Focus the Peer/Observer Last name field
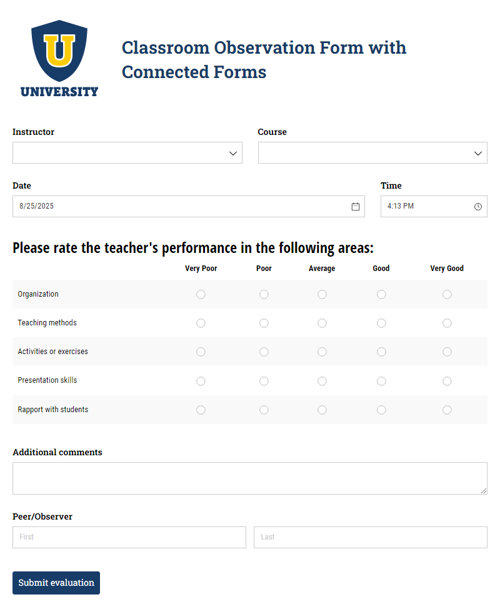500x607 pixels. pos(370,537)
